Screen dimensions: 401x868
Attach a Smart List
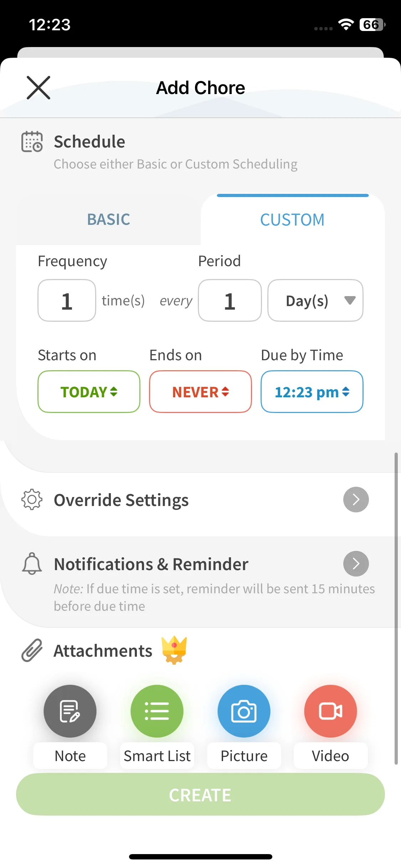pyautogui.click(x=157, y=711)
